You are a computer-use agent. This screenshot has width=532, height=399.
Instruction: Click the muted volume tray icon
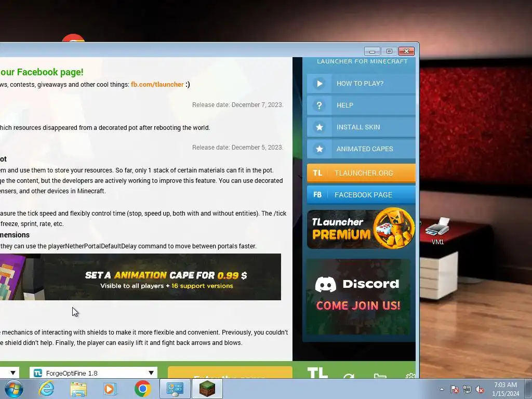point(480,389)
